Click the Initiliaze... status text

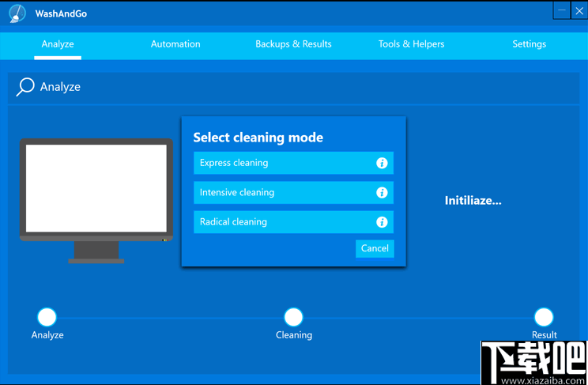[473, 201]
